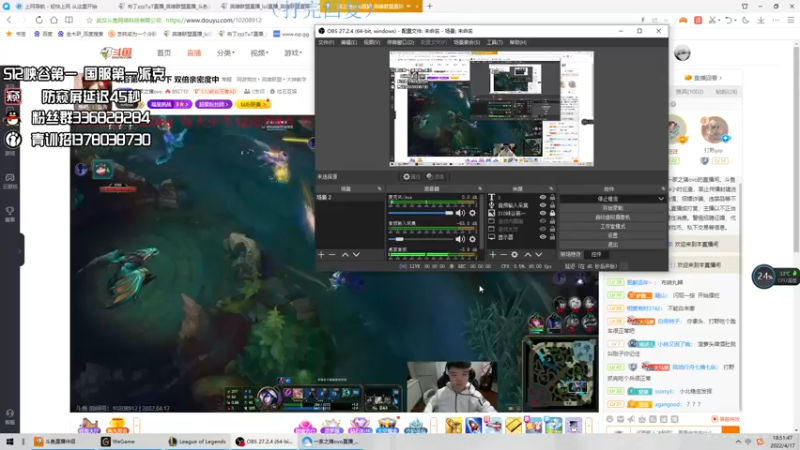
Task: Toggle lock on text source '1'
Action: (552, 197)
